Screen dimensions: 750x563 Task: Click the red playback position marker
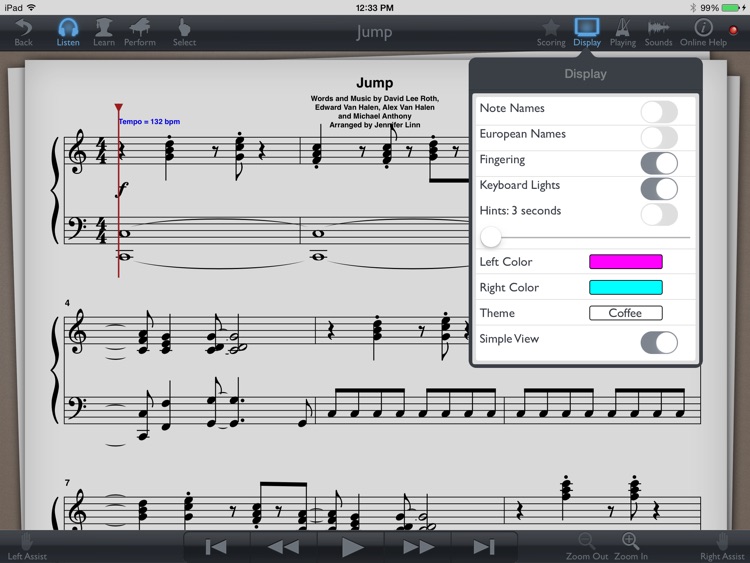coord(119,108)
